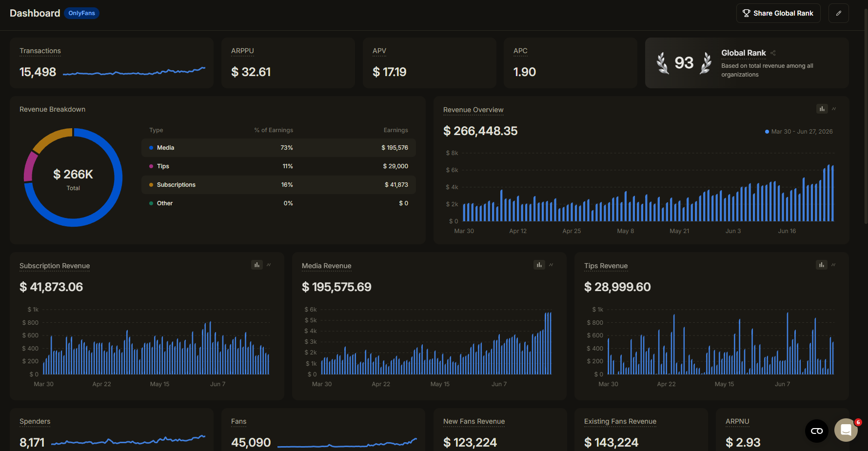Screen dimensions: 868x451
Task: Switch Media Revenue to line chart view
Action: tap(551, 265)
